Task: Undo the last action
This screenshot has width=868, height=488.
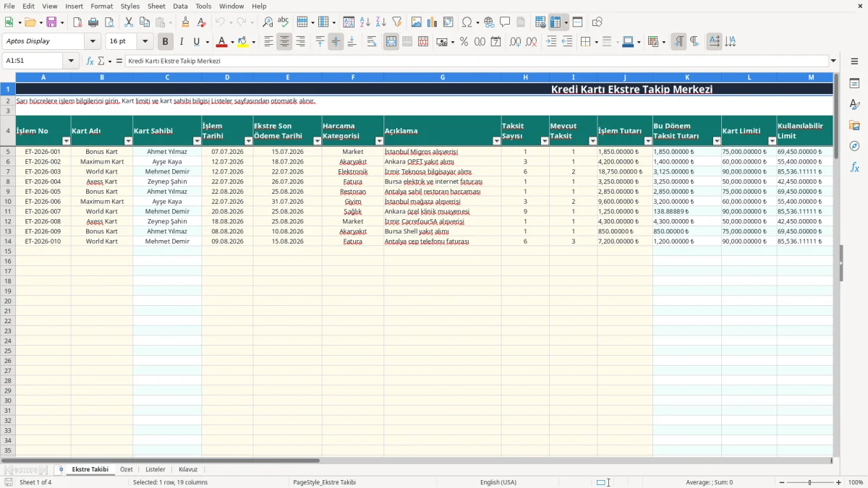Action: (x=220, y=22)
